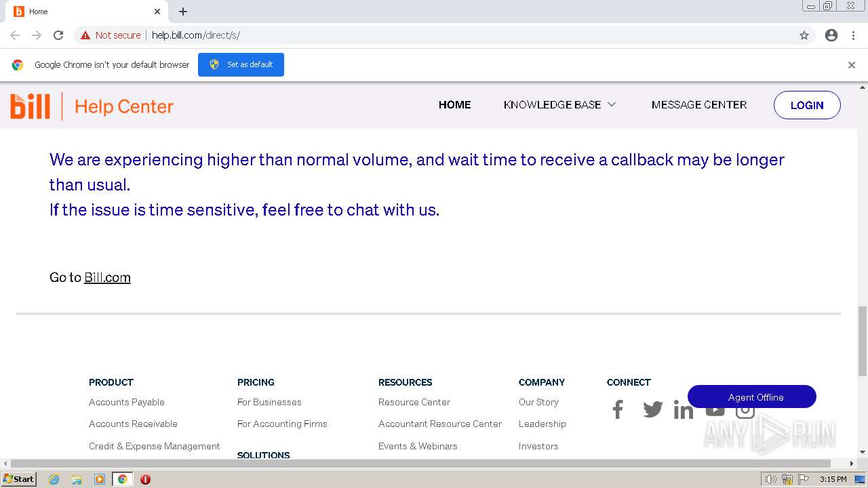
Task: Click the CONNECT footer heading
Action: pos(629,382)
